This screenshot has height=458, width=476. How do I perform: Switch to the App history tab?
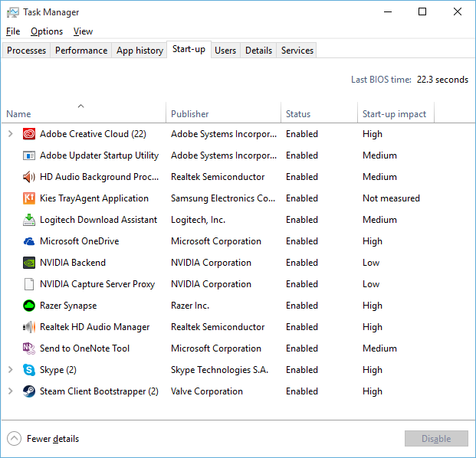(x=140, y=51)
